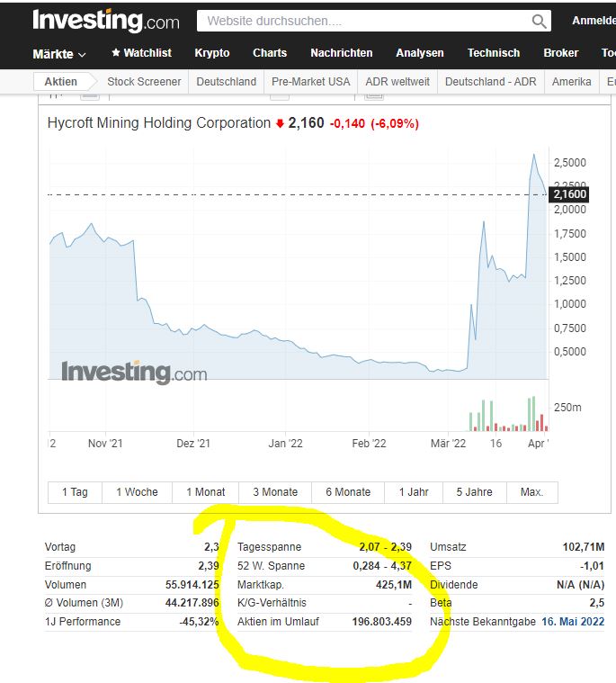Select the ADR weltweit tab

[397, 82]
